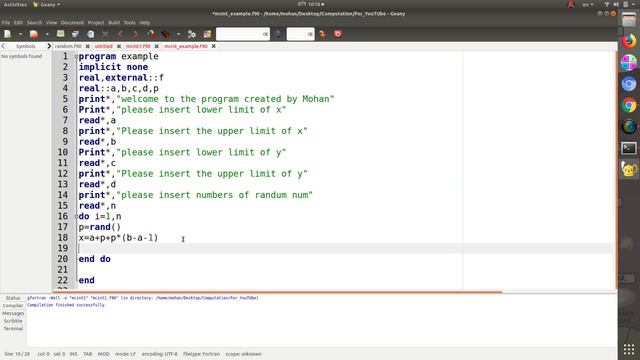This screenshot has height=360, width=640.
Task: Close the random.f90 tab
Action: tap(87, 47)
